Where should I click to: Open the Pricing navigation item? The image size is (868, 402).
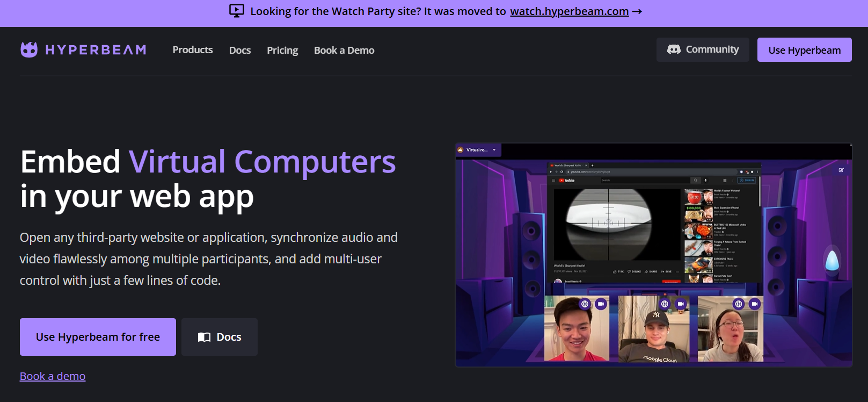(x=282, y=50)
